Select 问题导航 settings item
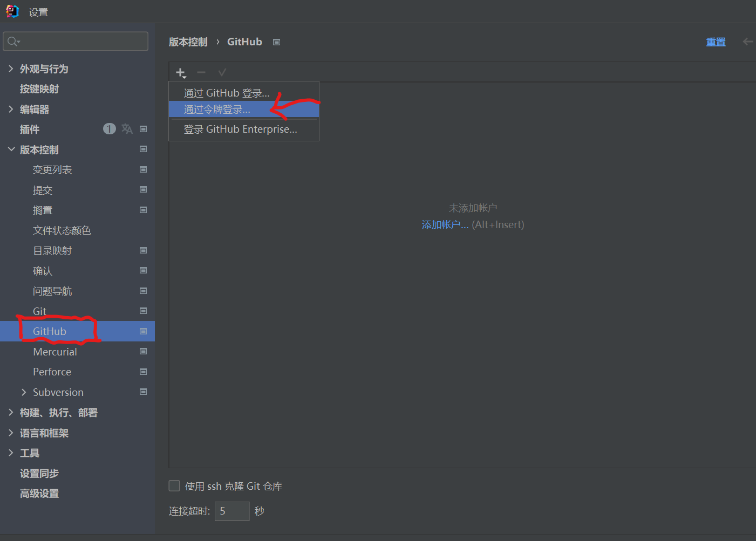Image resolution: width=756 pixels, height=541 pixels. tap(52, 291)
